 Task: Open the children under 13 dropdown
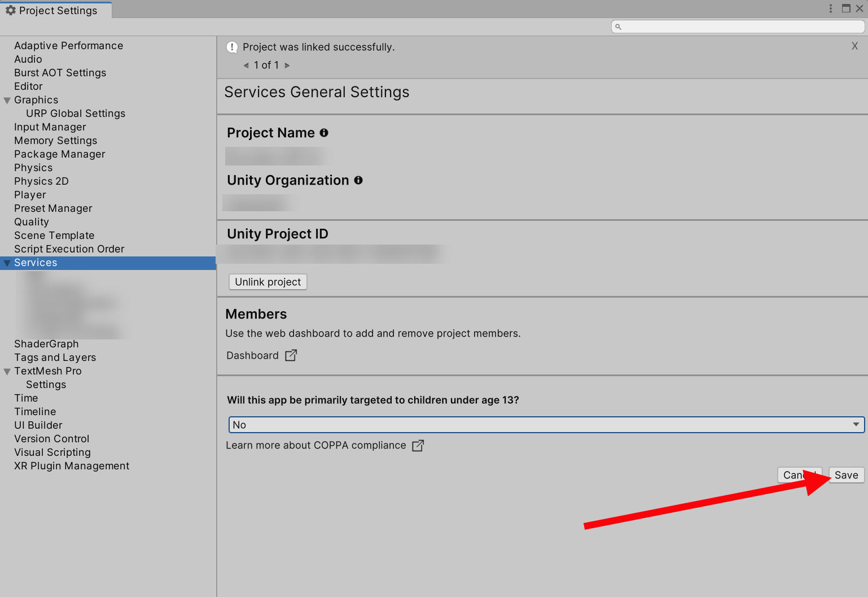pyautogui.click(x=546, y=425)
